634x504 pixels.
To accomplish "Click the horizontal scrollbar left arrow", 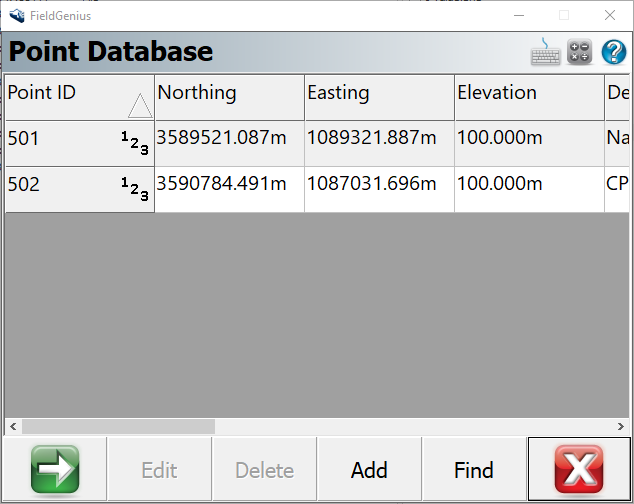I will click(x=13, y=426).
